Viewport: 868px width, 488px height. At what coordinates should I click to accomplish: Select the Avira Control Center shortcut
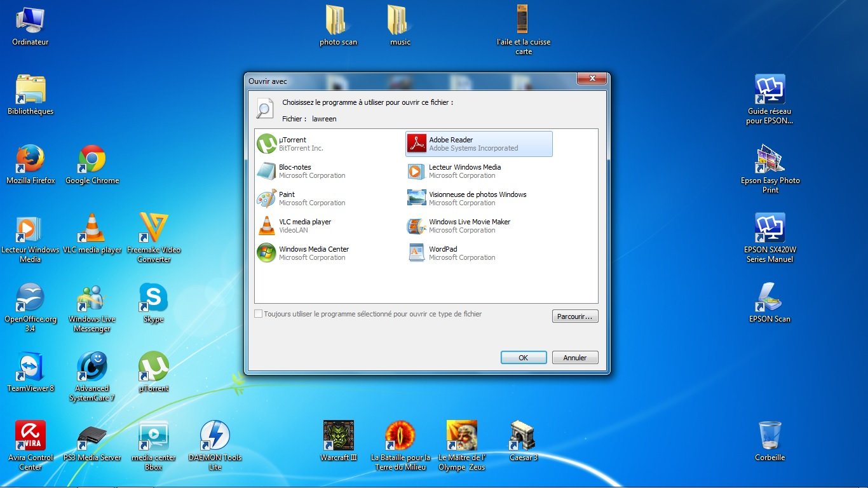[x=31, y=446]
